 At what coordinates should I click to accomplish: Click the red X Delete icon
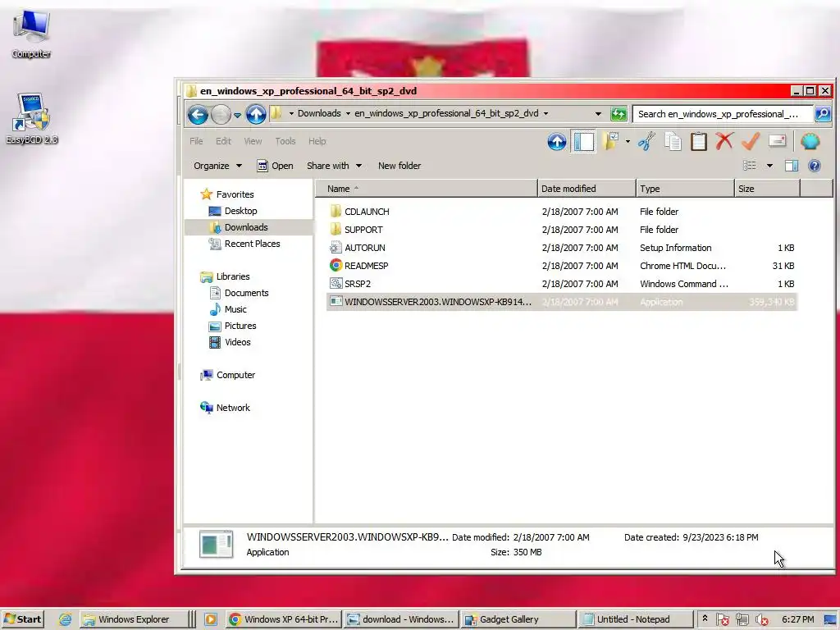click(724, 141)
